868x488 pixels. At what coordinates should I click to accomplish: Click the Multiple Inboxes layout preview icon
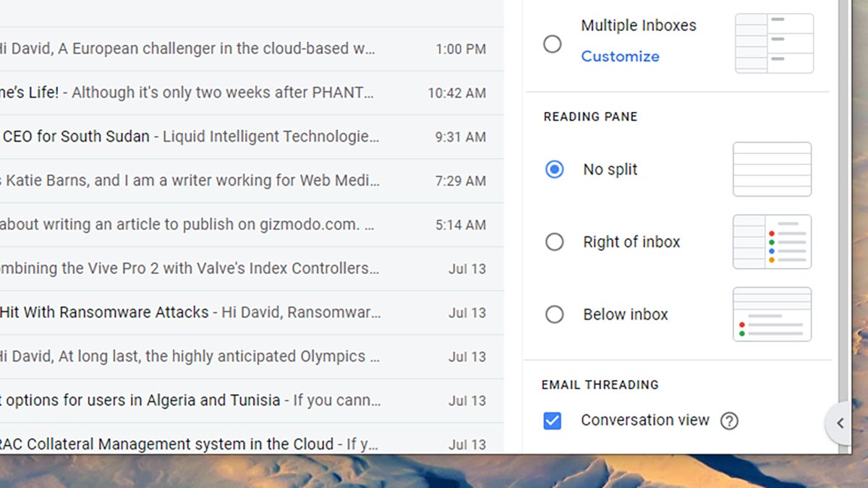773,43
